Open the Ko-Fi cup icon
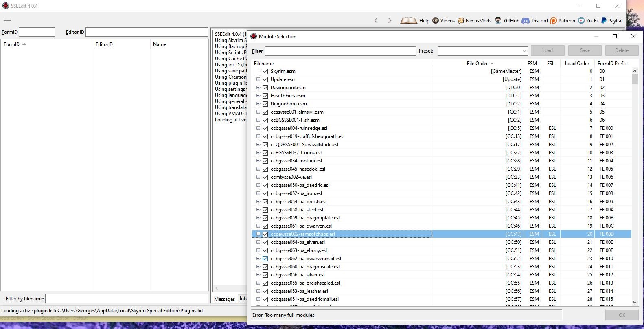Screen dimensions: 644x329 pos(581,20)
